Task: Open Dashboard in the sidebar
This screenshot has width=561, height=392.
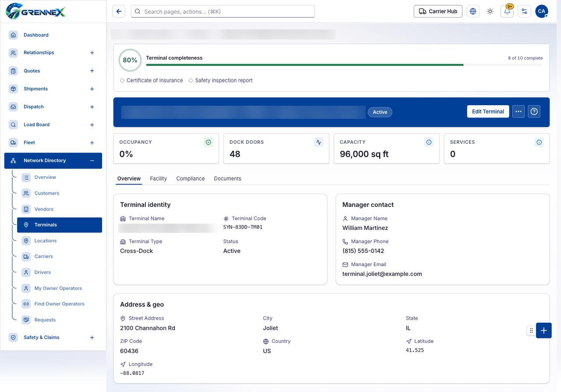Action: 53,35
